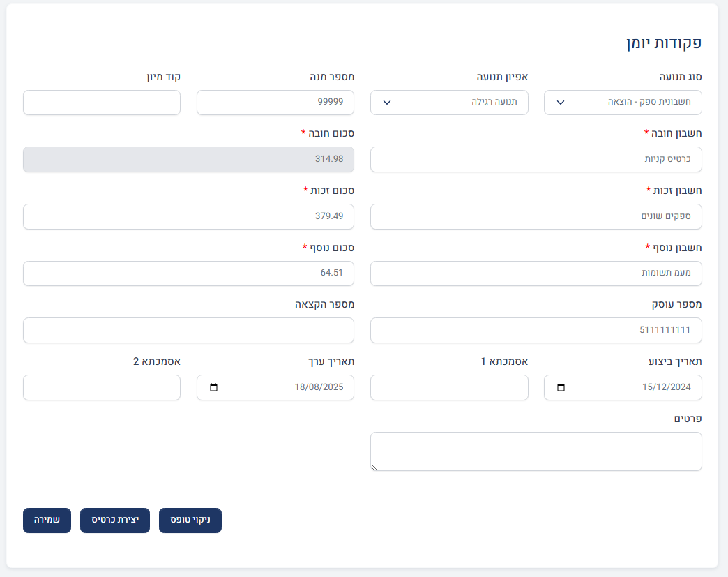Select the מספר מנה field
This screenshot has height=577, width=728.
(275, 103)
